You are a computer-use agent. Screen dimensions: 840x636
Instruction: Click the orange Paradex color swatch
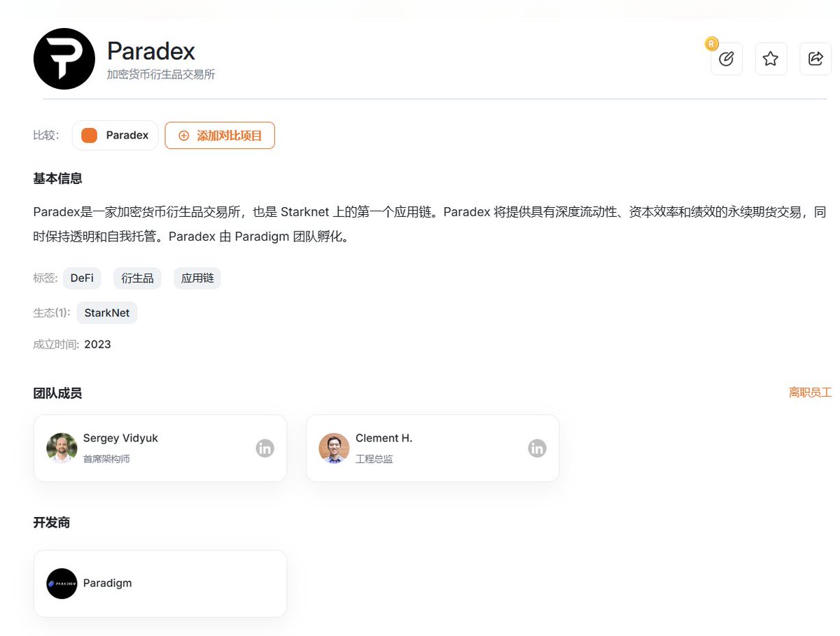click(89, 136)
